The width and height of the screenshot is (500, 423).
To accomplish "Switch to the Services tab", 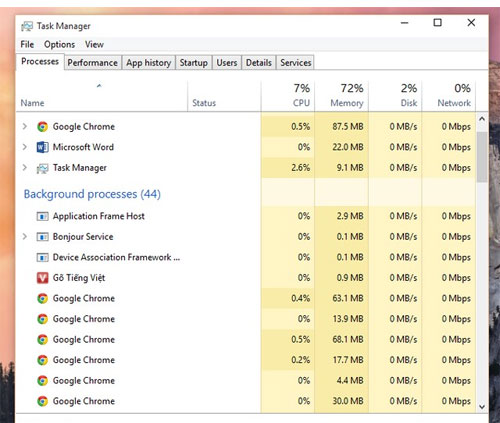I will pos(296,63).
